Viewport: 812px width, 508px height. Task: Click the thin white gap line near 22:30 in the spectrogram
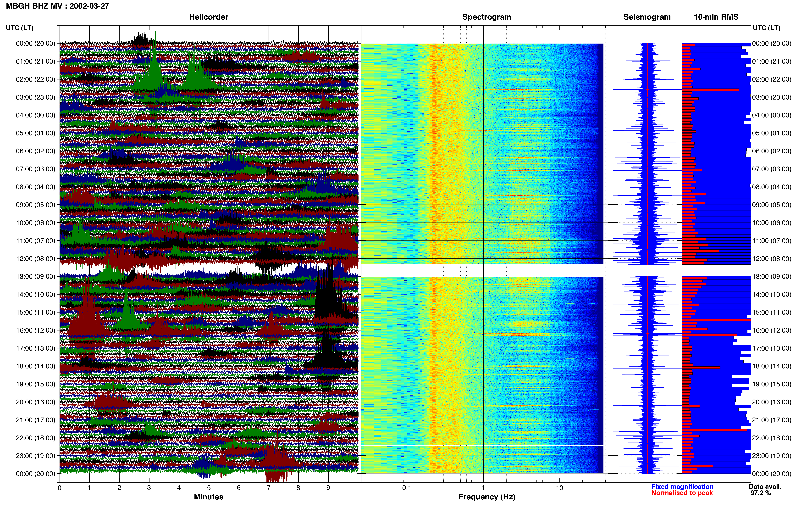(482, 446)
